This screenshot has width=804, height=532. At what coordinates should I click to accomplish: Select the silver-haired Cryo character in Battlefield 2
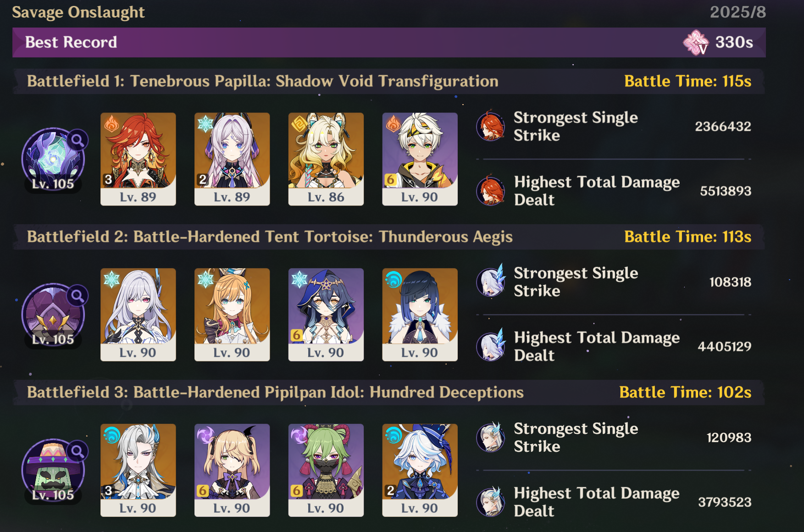[138, 315]
